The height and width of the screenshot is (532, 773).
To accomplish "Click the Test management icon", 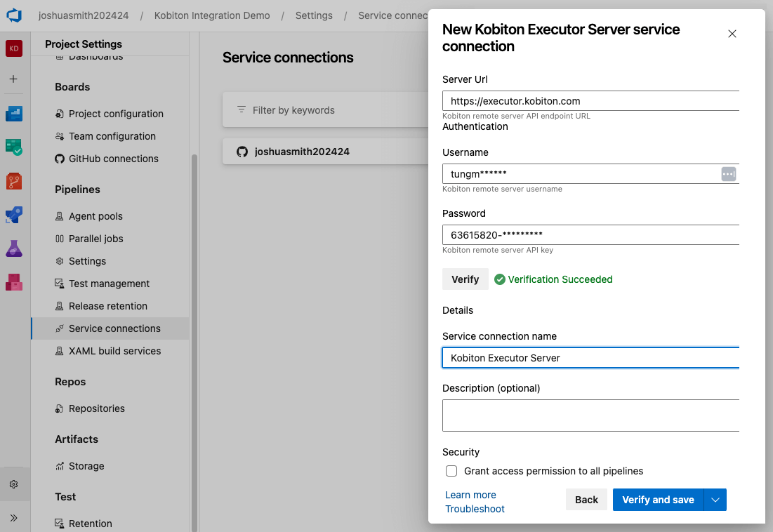I will point(60,284).
